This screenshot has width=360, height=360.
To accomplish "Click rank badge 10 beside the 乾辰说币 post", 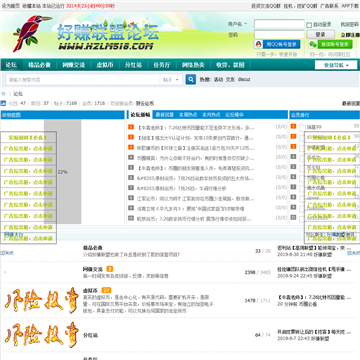I will point(131,219).
